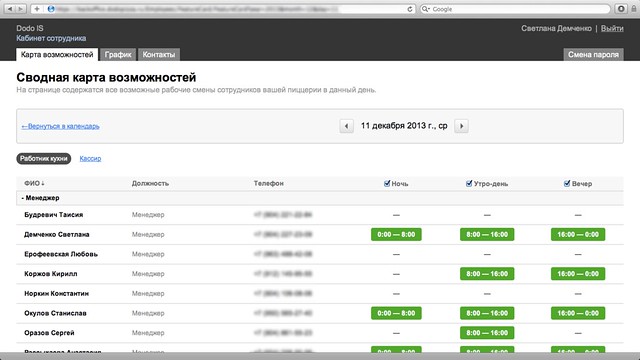Toggle the Ночь shift checkbox

pos(387,183)
